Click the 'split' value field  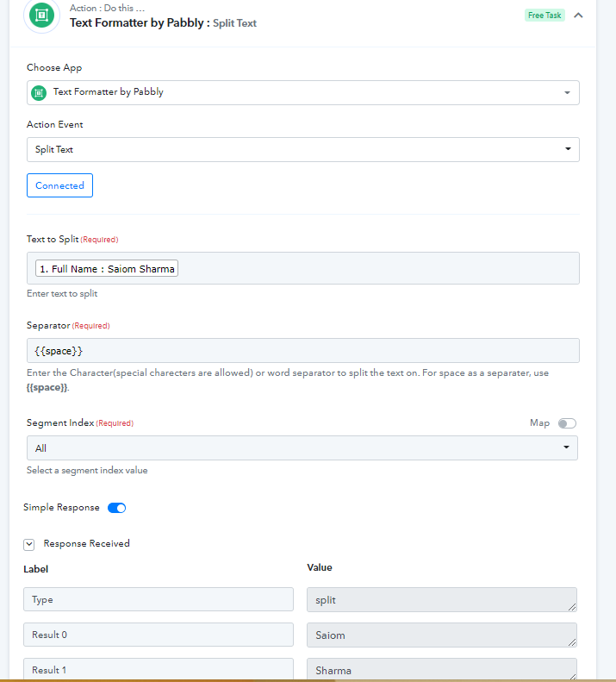(x=442, y=600)
